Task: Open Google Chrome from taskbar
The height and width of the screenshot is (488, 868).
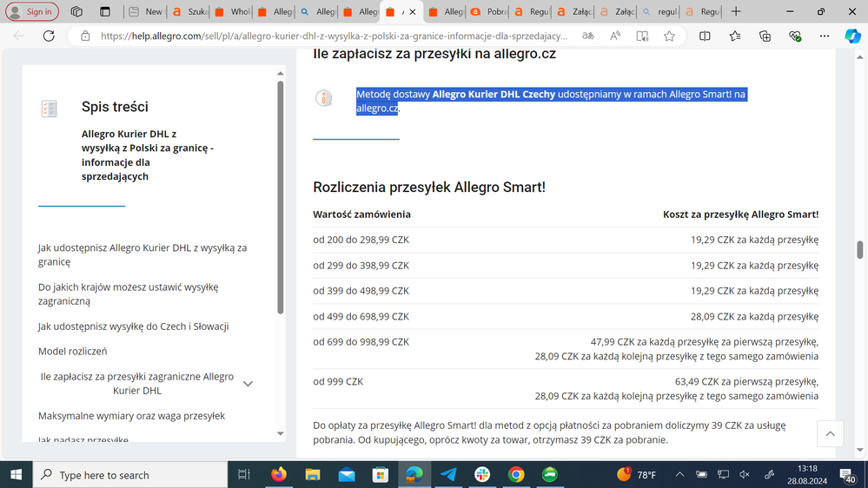Action: [516, 475]
